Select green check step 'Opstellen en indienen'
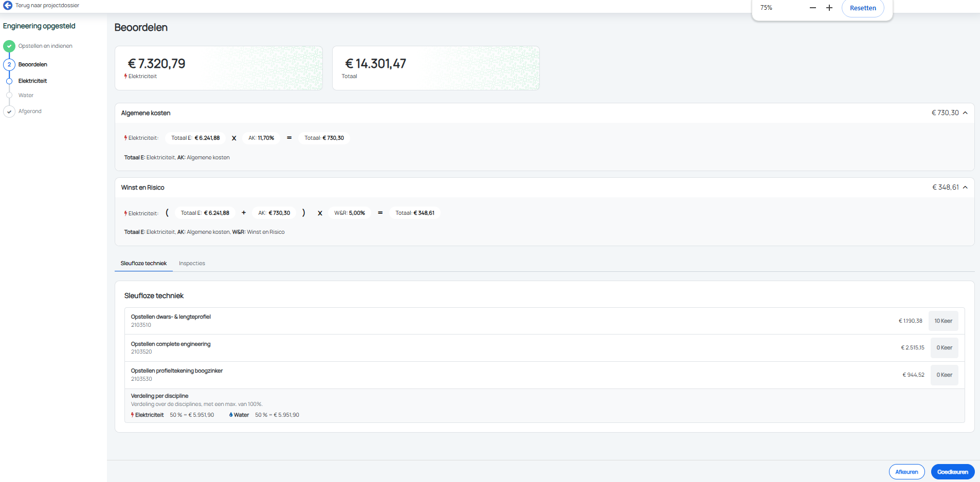Viewport: 980px width, 482px height. (x=9, y=46)
